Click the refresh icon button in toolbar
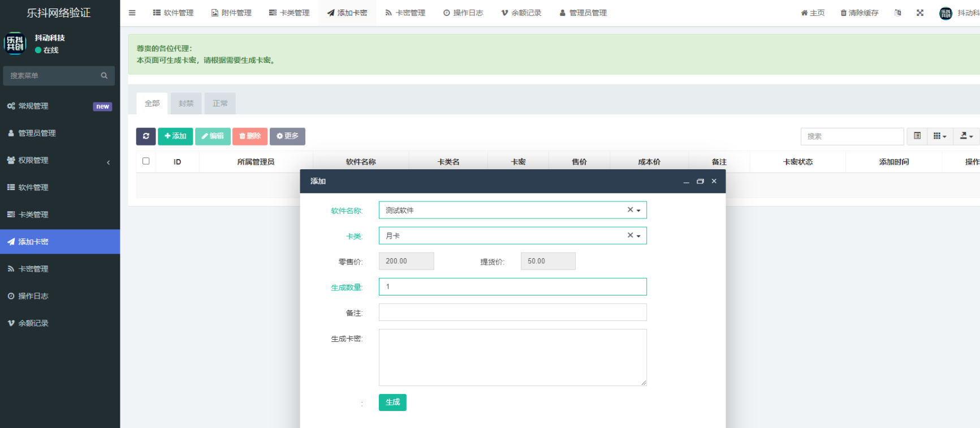Screen dimensions: 980x428 [x=146, y=136]
